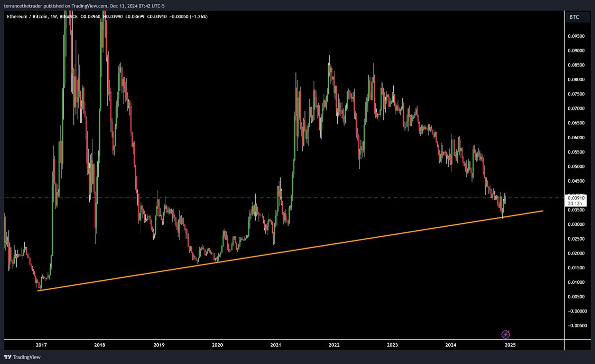Click the Dec 13, 2024 publish date
Image resolution: width=595 pixels, height=364 pixels.
point(123,6)
